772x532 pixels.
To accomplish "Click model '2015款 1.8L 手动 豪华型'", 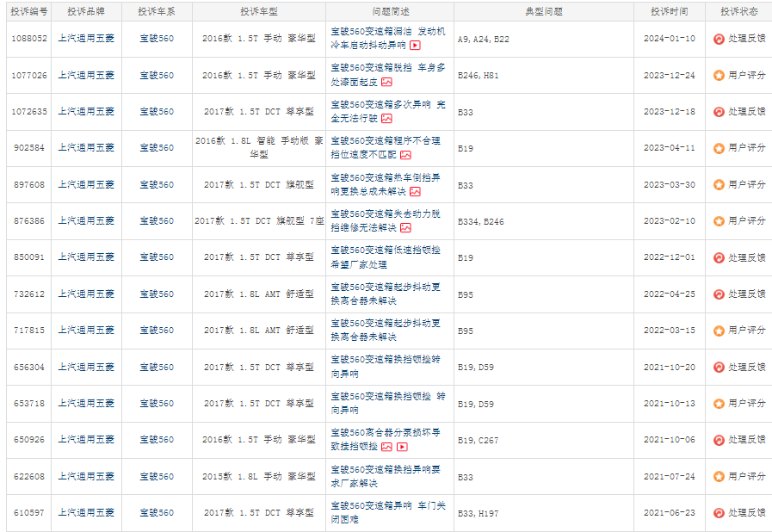I will (x=259, y=476).
